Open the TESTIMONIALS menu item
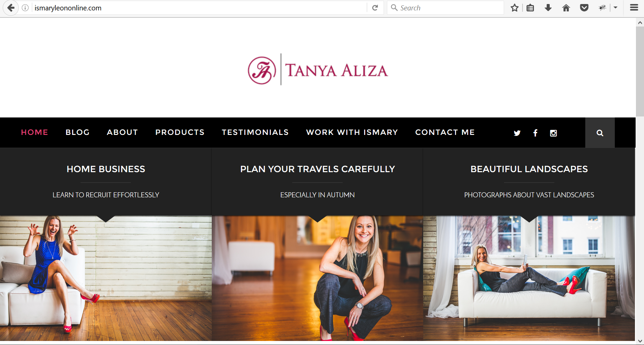Image resolution: width=644 pixels, height=345 pixels. coord(255,132)
